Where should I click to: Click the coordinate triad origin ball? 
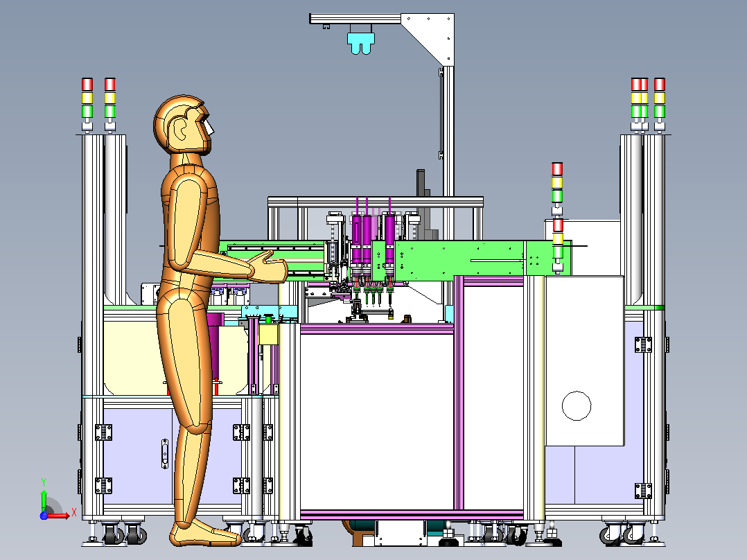click(x=44, y=515)
